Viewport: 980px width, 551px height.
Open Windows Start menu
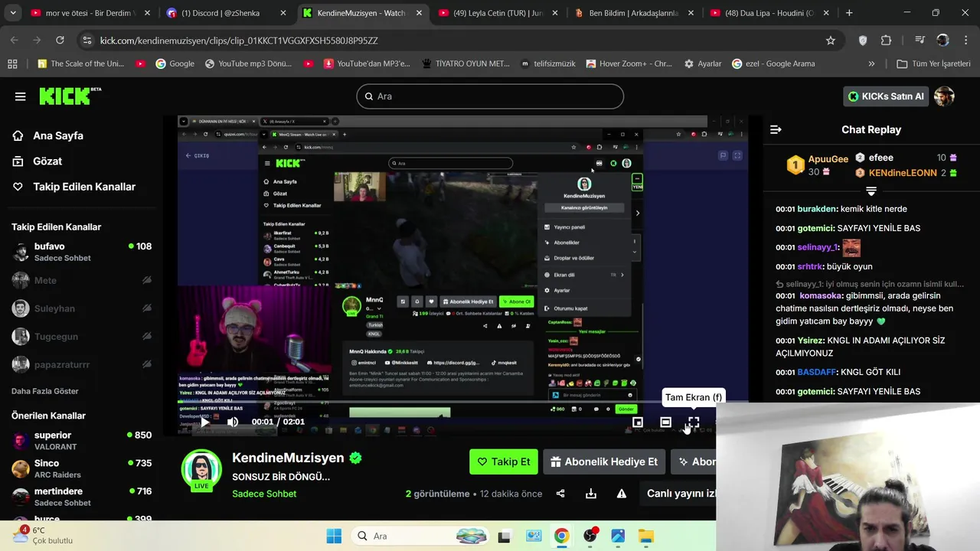click(334, 536)
